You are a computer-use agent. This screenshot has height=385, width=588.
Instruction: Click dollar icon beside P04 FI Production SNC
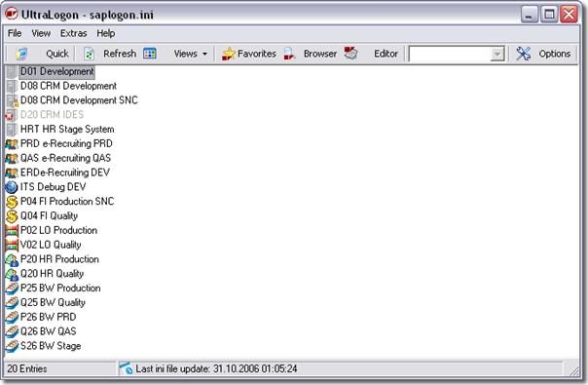pos(12,202)
